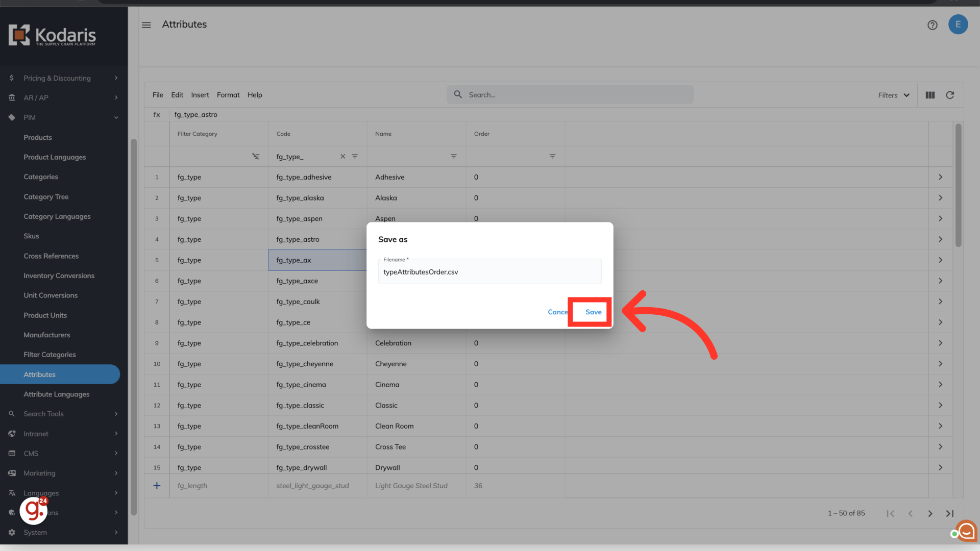Open the Insert menu
This screenshot has width=980, height=551.
click(200, 95)
